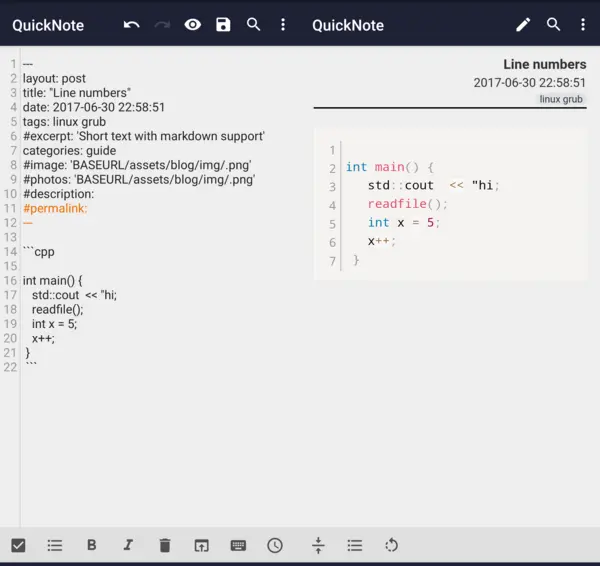600x566 pixels.
Task: Open the preview pane overflow menu
Action: [583, 25]
